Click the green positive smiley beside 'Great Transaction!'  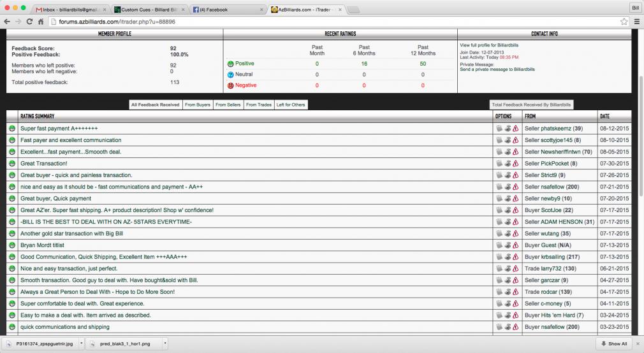tap(12, 164)
